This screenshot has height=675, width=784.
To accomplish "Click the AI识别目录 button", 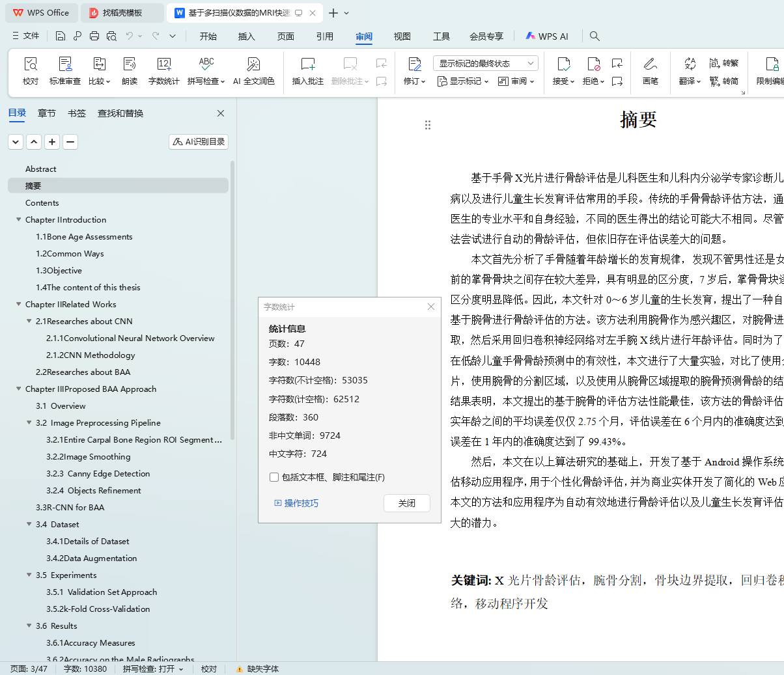I will 199,141.
